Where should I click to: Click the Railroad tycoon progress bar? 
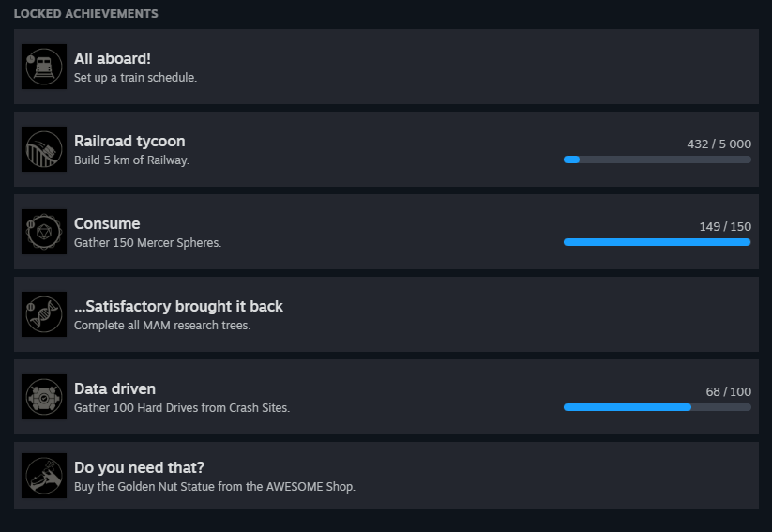pyautogui.click(x=658, y=160)
